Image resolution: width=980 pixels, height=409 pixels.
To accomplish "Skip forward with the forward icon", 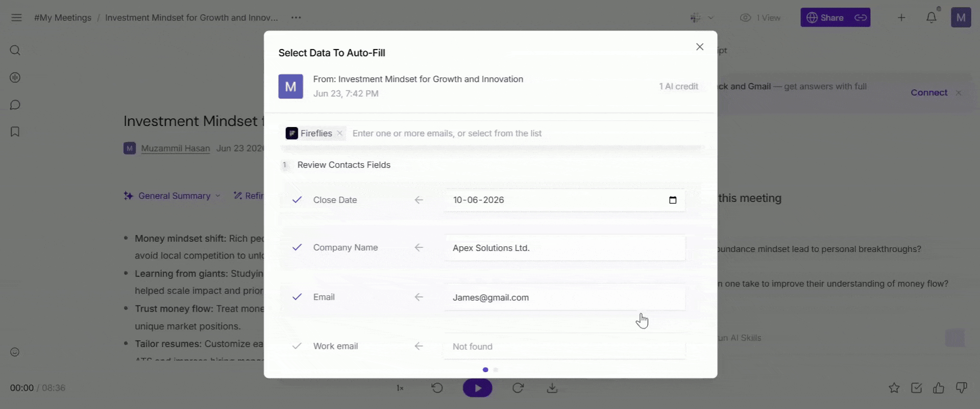I will click(x=518, y=388).
